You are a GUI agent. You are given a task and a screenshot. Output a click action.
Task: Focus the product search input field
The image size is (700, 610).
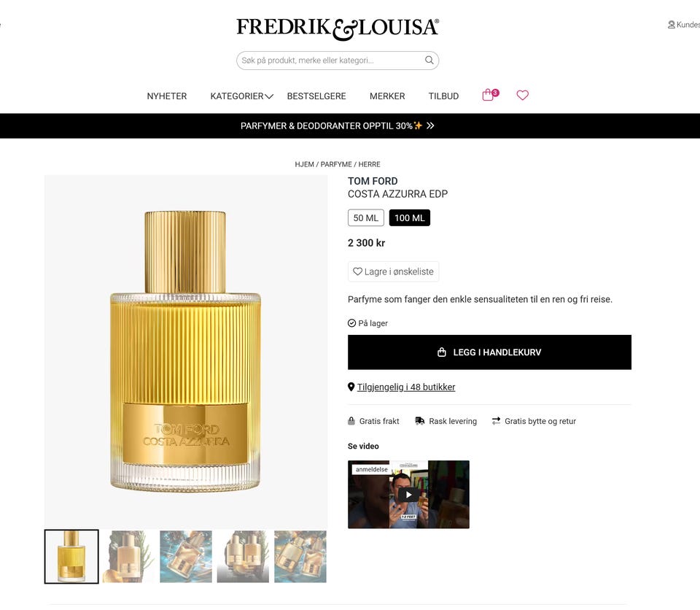point(330,61)
